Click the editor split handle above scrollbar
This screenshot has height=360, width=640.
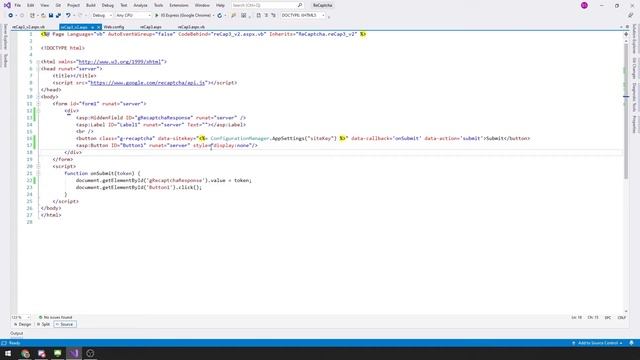tap(626, 34)
